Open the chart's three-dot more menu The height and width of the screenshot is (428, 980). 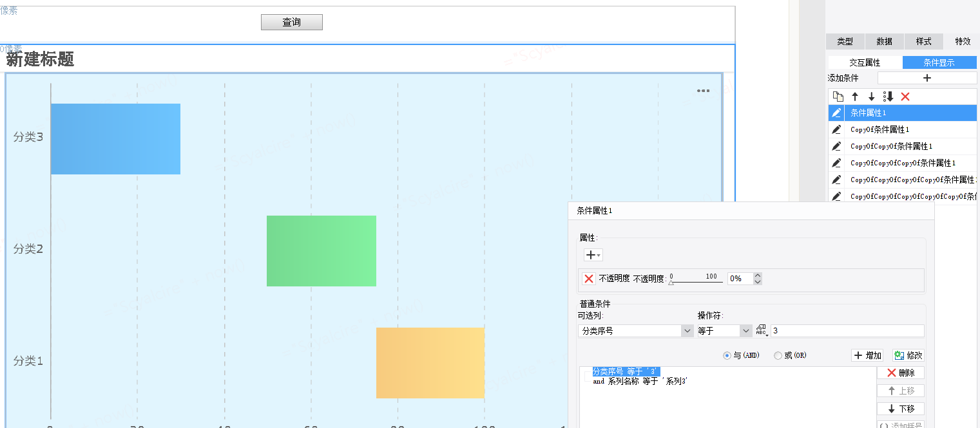click(703, 91)
